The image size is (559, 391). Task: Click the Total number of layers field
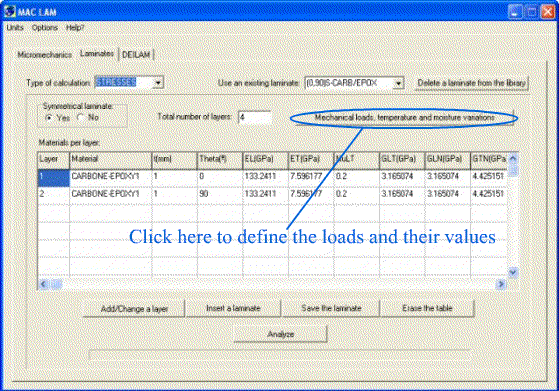pyautogui.click(x=255, y=117)
